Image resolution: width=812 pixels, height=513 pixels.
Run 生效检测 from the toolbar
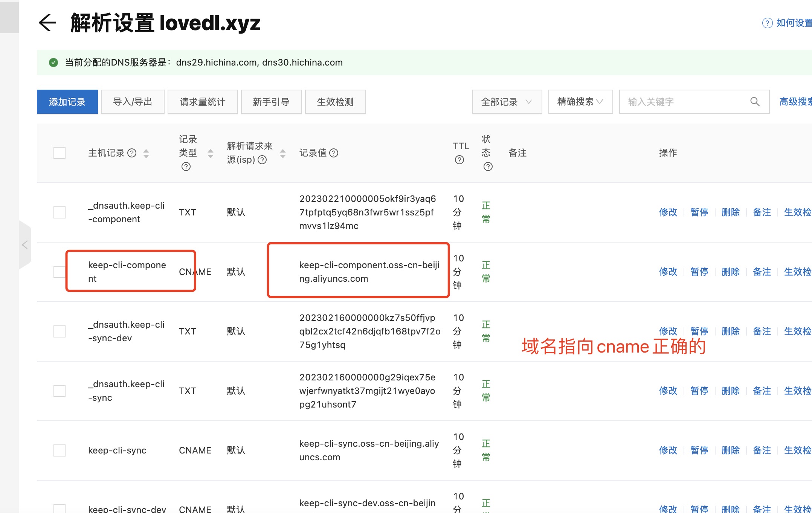click(x=335, y=102)
